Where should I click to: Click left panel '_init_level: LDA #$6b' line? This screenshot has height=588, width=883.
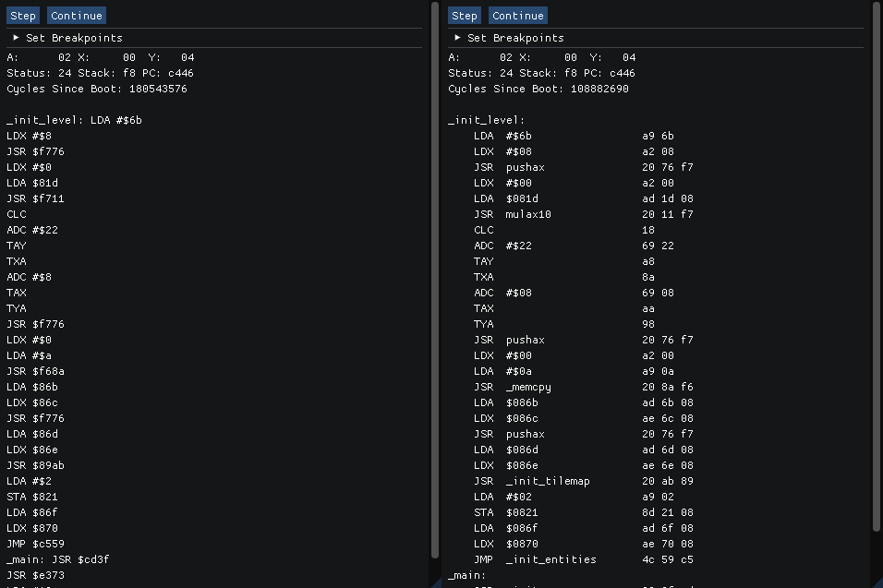point(74,120)
